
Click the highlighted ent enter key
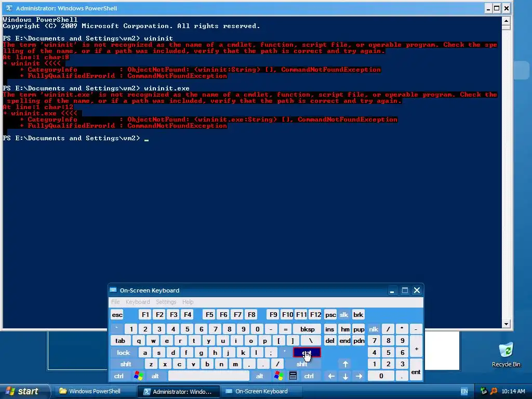pyautogui.click(x=307, y=353)
